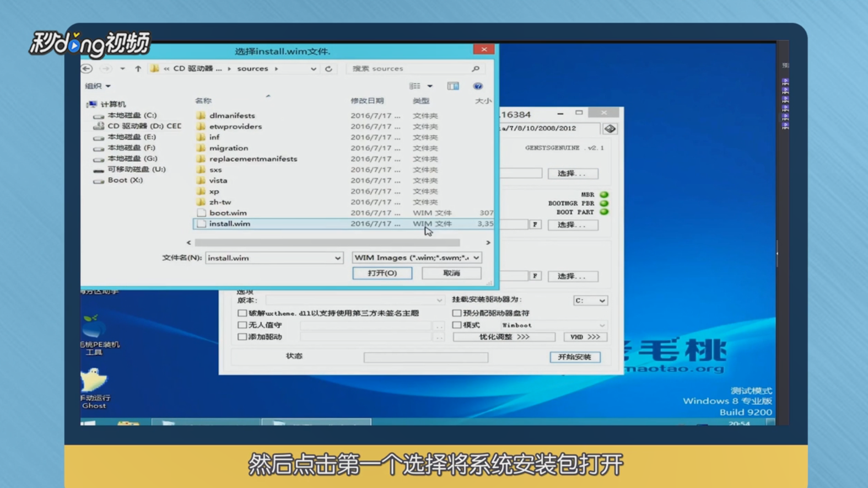The height and width of the screenshot is (488, 868).
Task: Open the 组织 dropdown menu
Action: pos(98,86)
